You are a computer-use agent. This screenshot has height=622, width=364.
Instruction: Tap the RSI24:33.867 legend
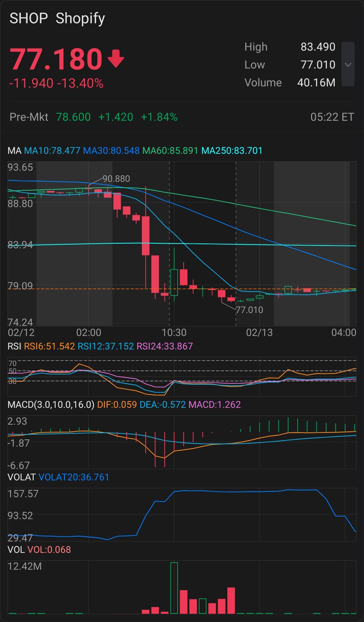point(165,346)
